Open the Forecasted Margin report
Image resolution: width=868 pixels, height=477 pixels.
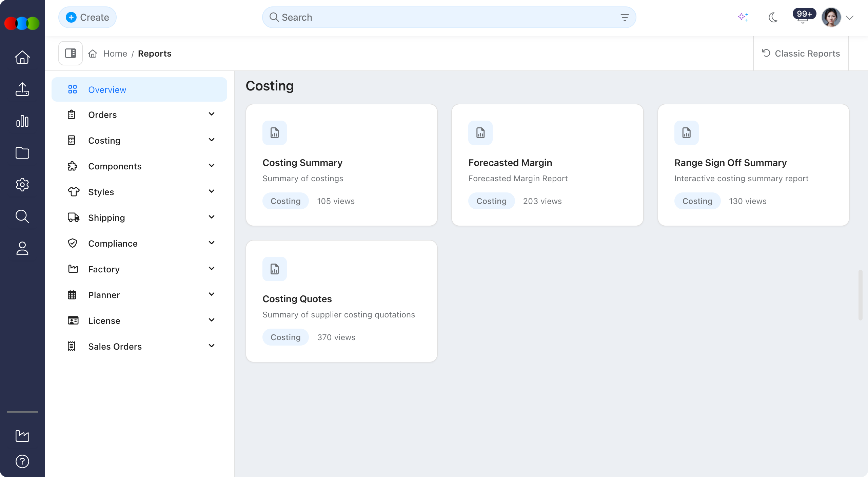pyautogui.click(x=547, y=165)
